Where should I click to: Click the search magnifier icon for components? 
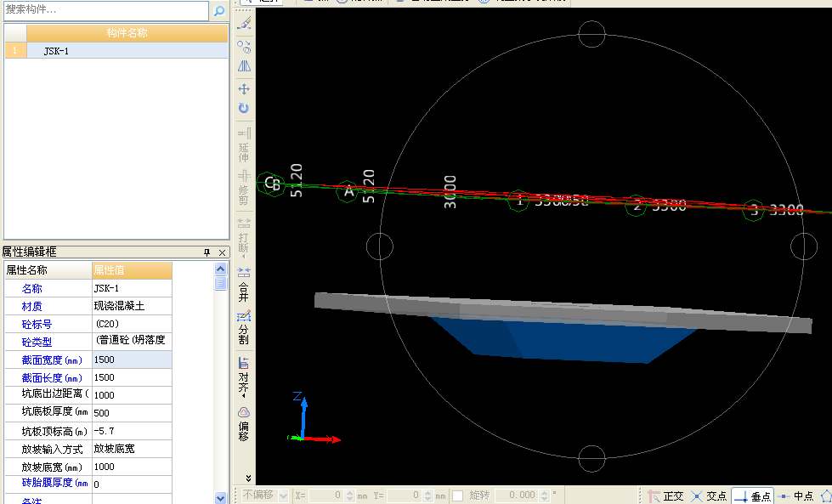pos(219,11)
